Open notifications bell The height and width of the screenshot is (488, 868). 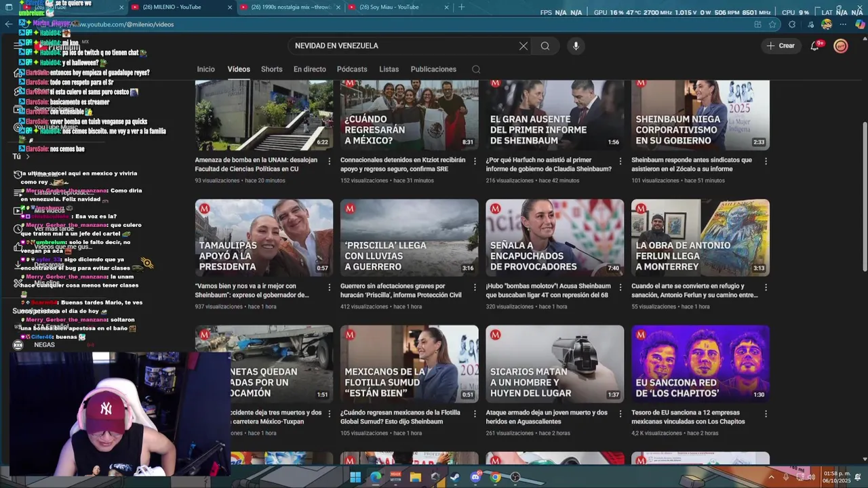[815, 46]
